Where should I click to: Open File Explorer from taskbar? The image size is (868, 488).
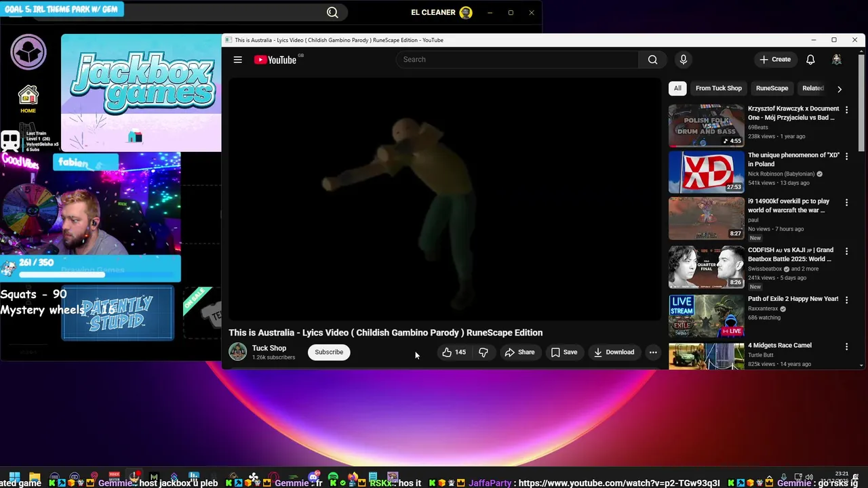[x=35, y=477]
